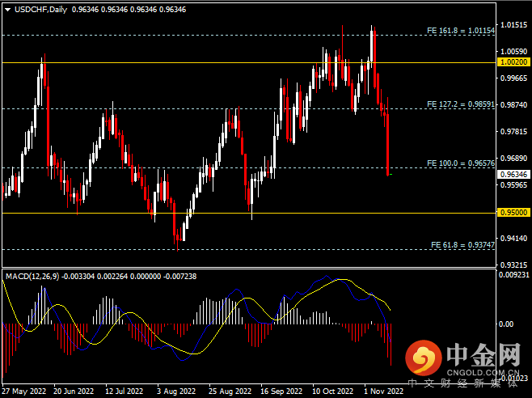This screenshot has width=532, height=398.
Task: Click the small green last-price tick mark
Action: 391,175
